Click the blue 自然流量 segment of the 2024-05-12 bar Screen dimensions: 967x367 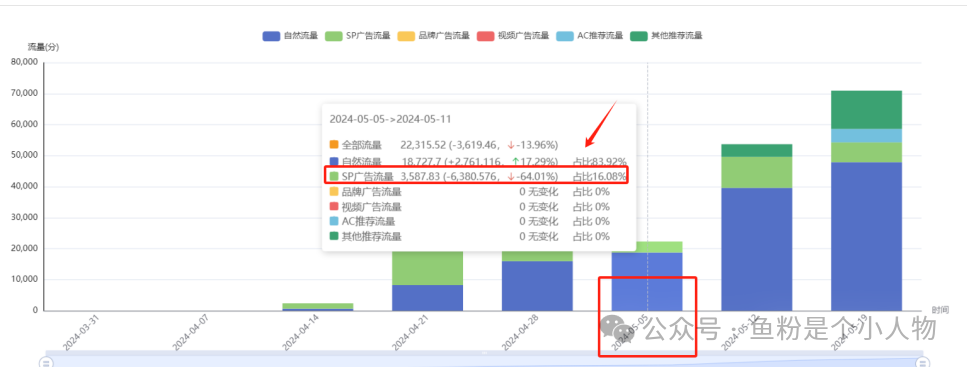[x=756, y=249]
